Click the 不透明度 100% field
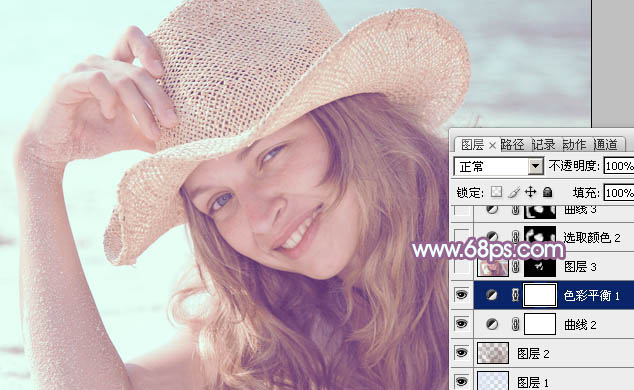634x390 pixels. [619, 166]
